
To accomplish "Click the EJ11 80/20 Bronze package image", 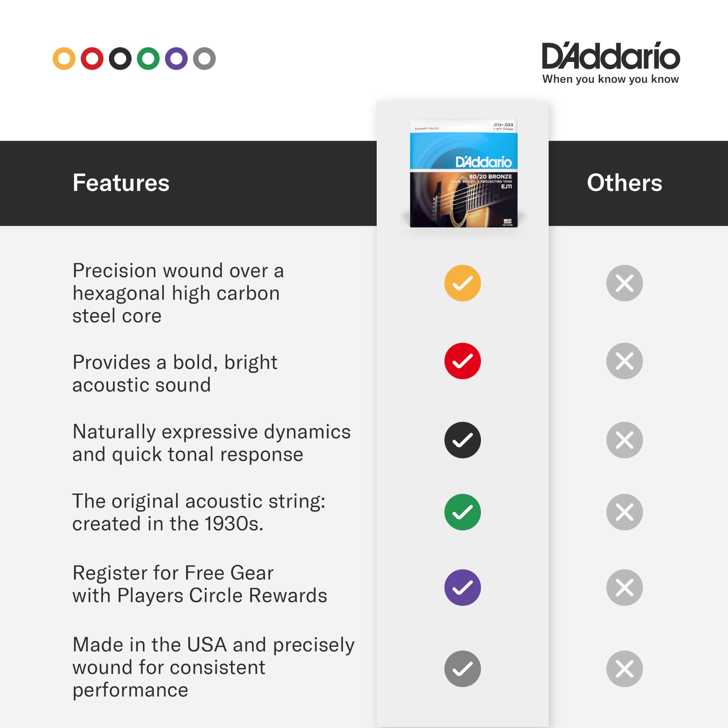I will (464, 173).
